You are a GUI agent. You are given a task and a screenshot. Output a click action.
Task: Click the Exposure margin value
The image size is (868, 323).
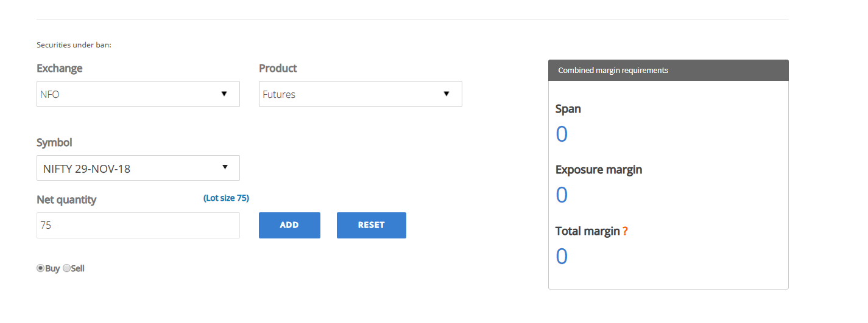[562, 195]
